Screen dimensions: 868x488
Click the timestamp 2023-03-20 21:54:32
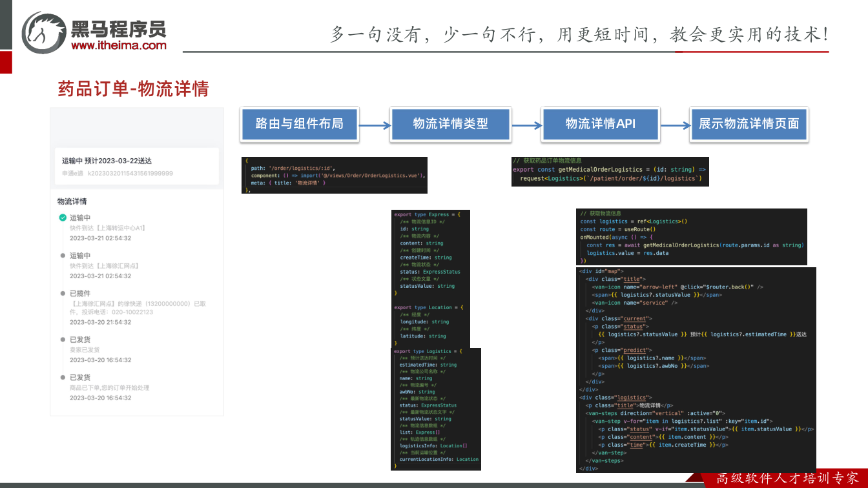tap(100, 322)
